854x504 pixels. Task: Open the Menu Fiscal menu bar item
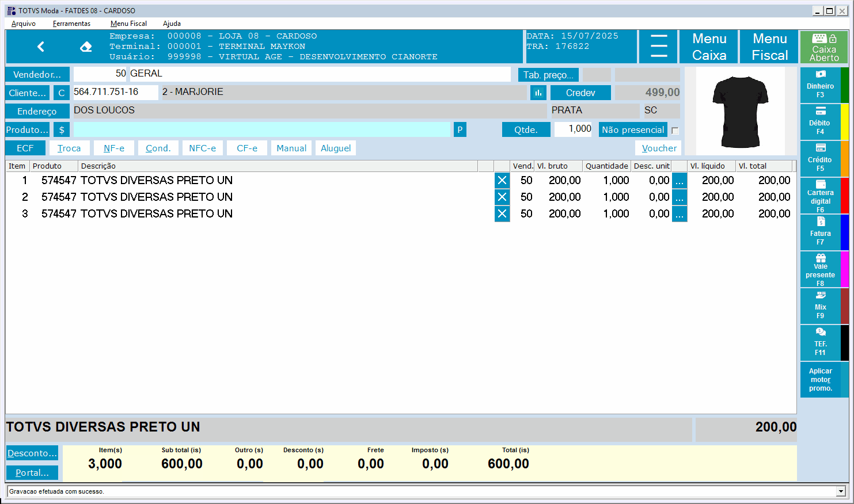click(x=128, y=24)
